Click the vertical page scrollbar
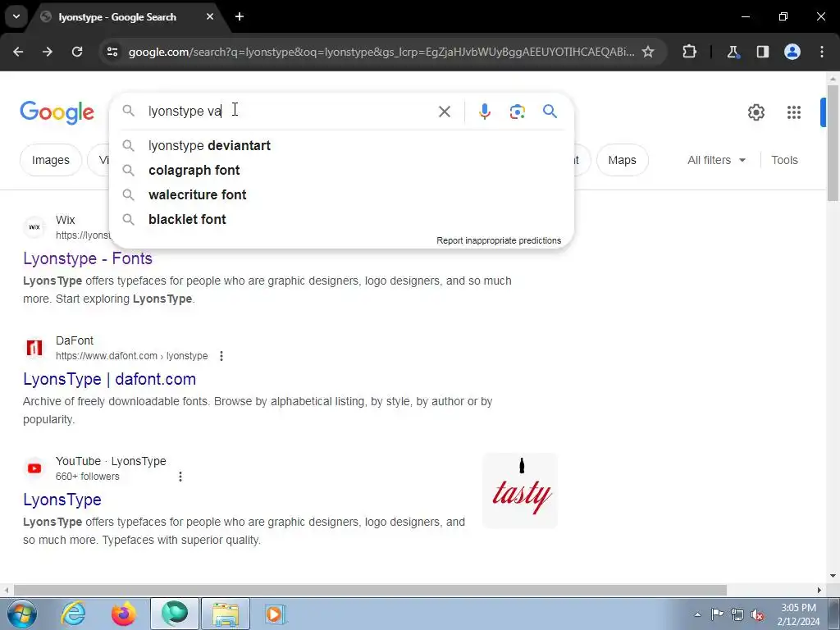The image size is (840, 630). pos(833,144)
